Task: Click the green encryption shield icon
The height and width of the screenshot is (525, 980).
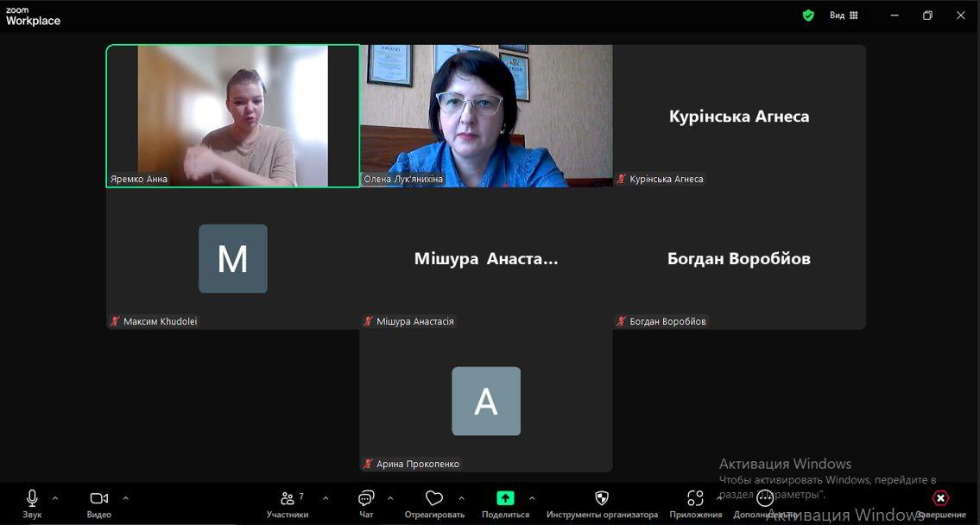Action: 808,16
